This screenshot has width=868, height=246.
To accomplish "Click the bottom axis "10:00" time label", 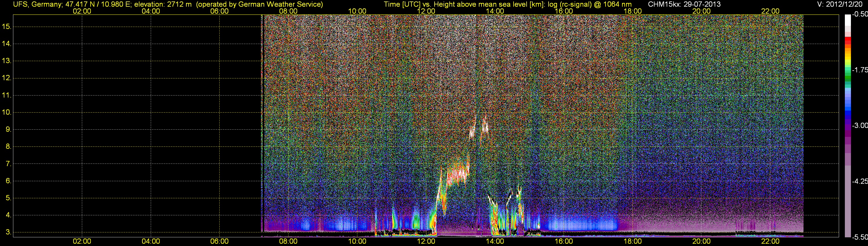I will [357, 241].
